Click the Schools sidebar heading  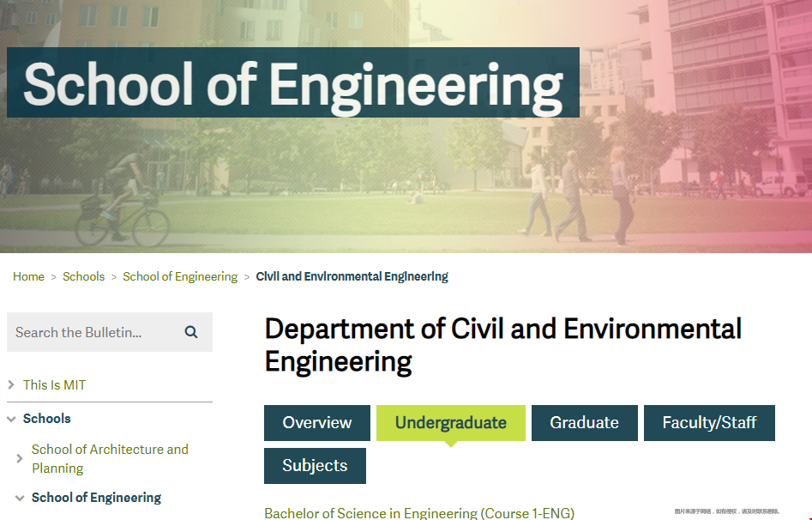[46, 419]
